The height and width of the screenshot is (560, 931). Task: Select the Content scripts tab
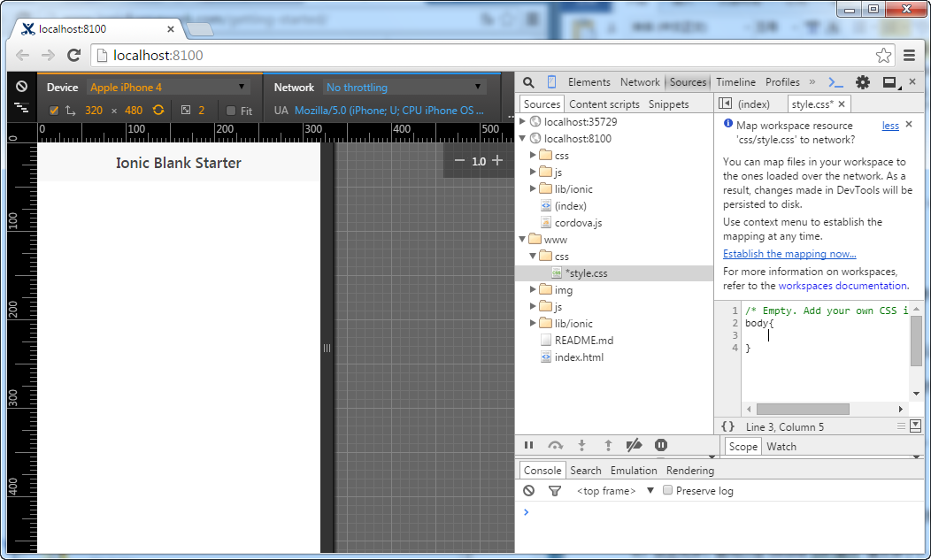[604, 104]
